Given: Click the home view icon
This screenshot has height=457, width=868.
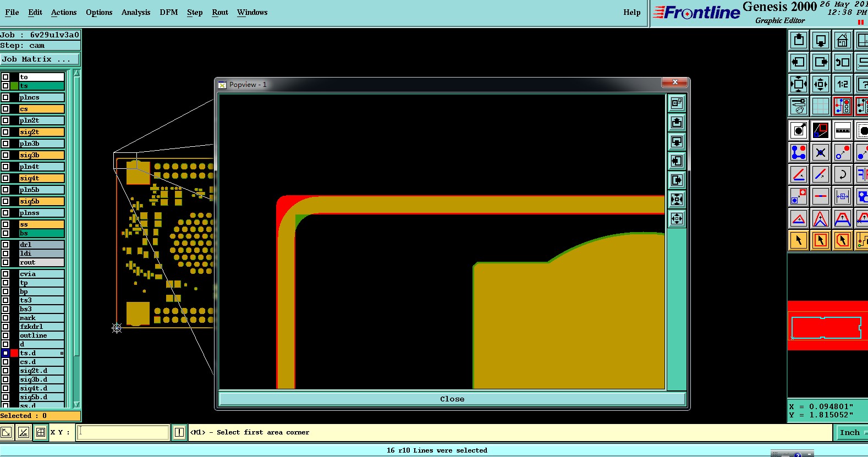Looking at the screenshot, I should pyautogui.click(x=843, y=41).
